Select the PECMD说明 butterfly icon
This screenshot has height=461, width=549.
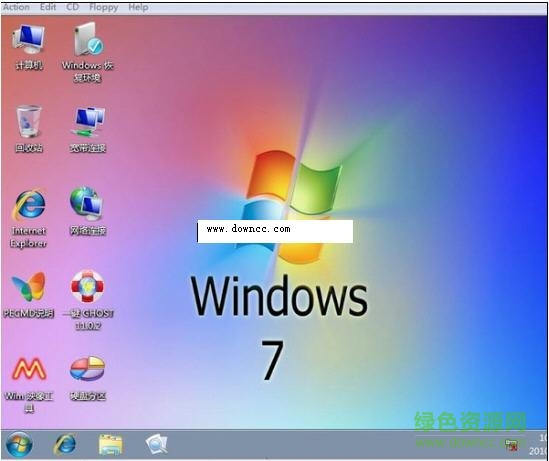tap(29, 295)
